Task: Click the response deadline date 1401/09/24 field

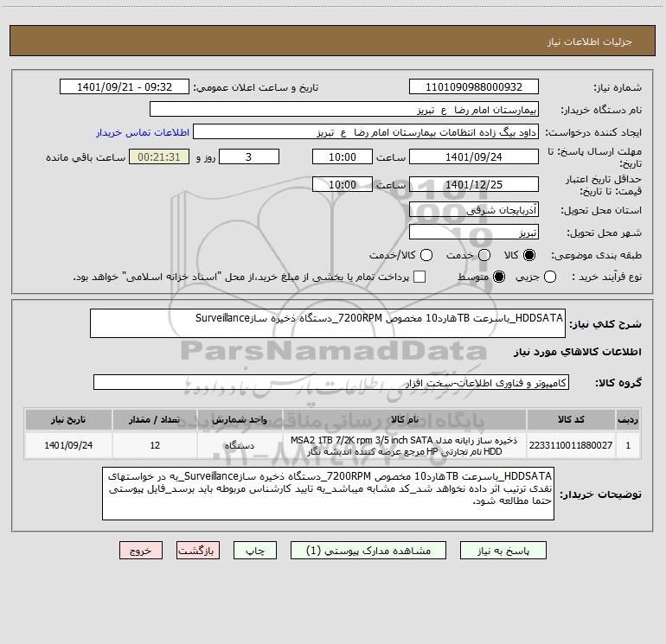Action: click(474, 156)
